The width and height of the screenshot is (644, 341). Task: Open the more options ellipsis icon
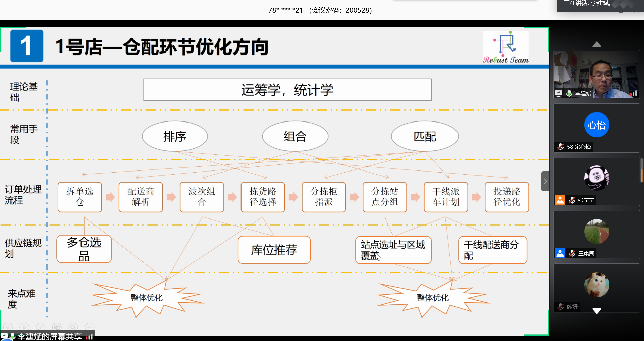pos(89,327)
